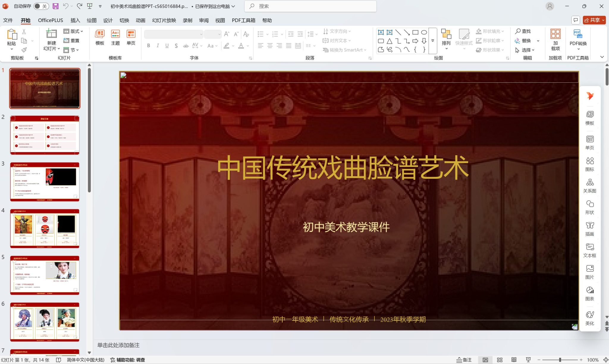Expand the shapes gallery more arrow

(433, 41)
